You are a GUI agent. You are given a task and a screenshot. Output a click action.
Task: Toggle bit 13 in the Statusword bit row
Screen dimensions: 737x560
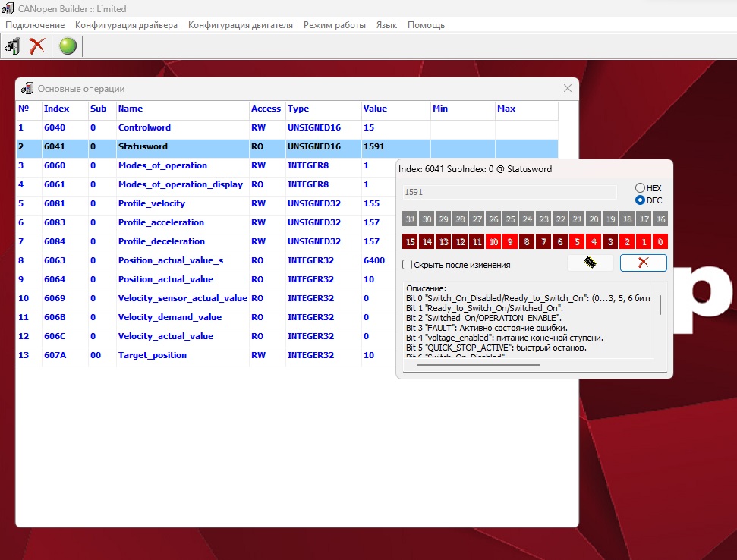(444, 241)
